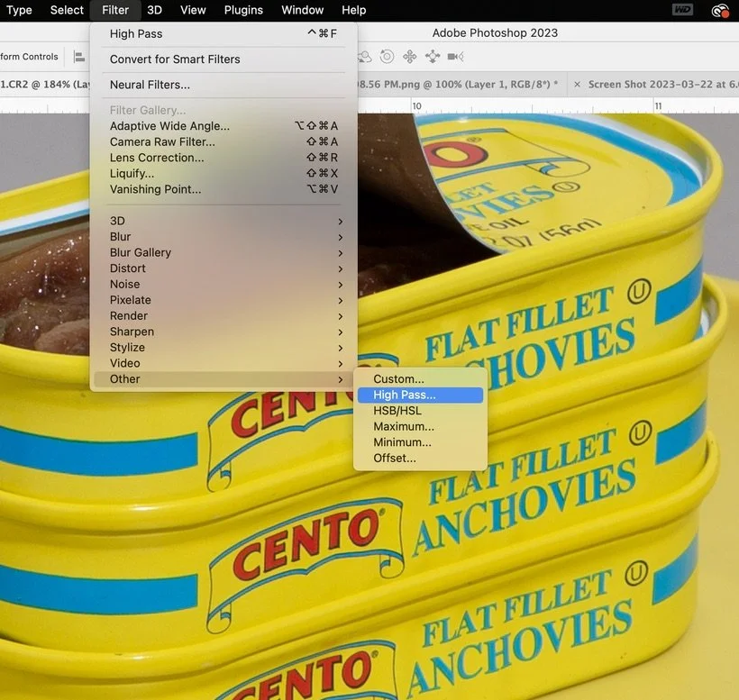Expand the Distort submenu

(x=224, y=268)
